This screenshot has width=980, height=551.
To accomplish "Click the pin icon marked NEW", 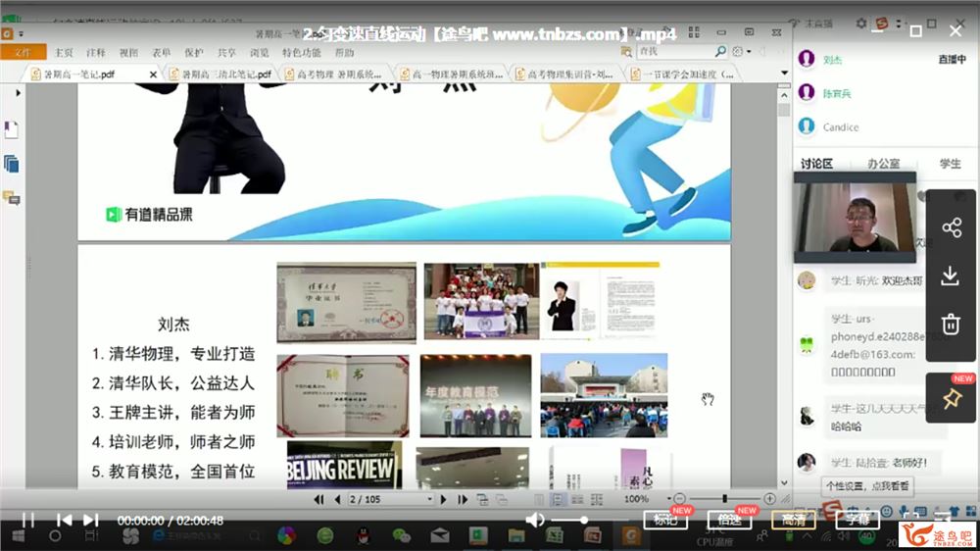I will click(952, 398).
